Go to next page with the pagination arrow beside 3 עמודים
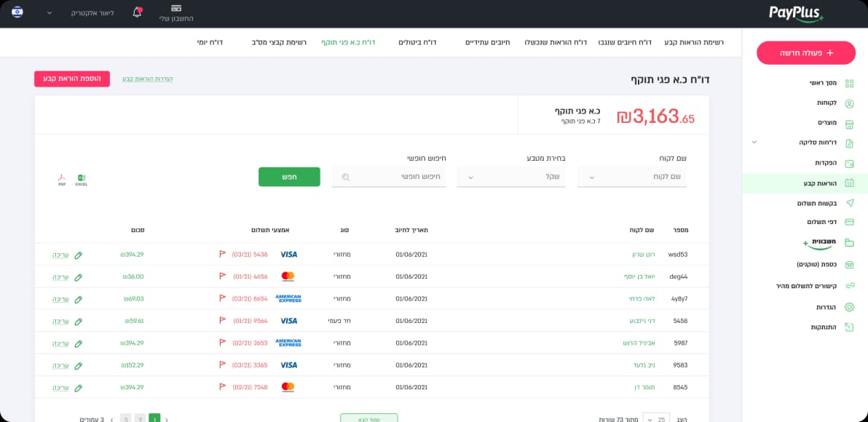 click(111, 419)
